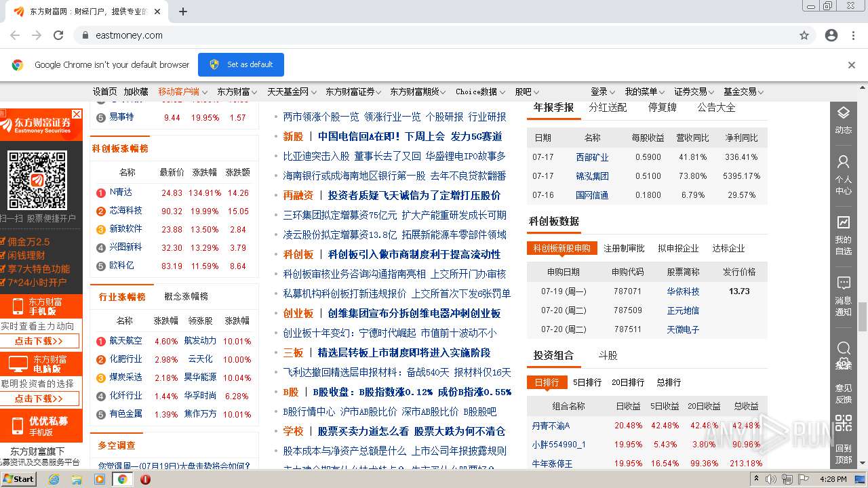
Task: Close the 东方财富证券 ad with X icon
Action: tap(77, 114)
